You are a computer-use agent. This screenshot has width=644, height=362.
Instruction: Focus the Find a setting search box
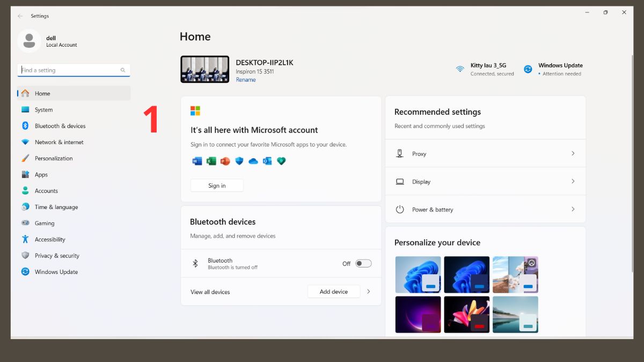pos(74,70)
